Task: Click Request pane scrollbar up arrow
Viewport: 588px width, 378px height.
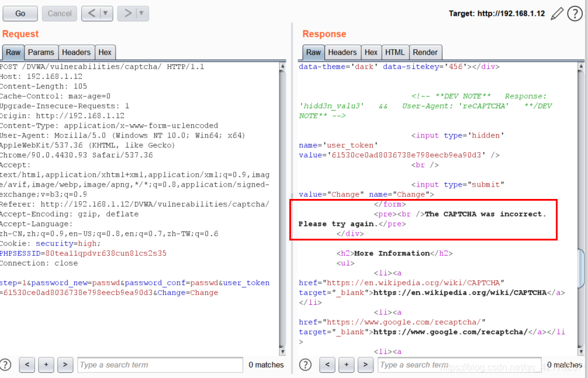Action: (x=282, y=67)
